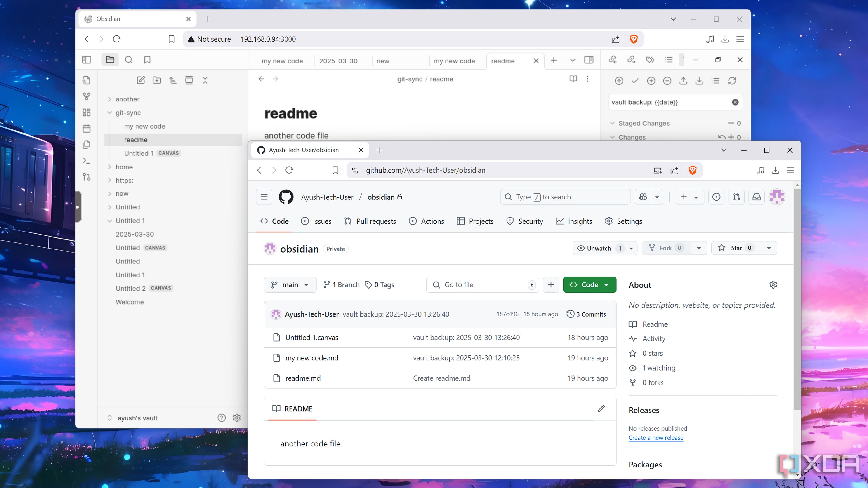Create a new note with the pencil icon
Image resolution: width=868 pixels, height=488 pixels.
coord(141,80)
